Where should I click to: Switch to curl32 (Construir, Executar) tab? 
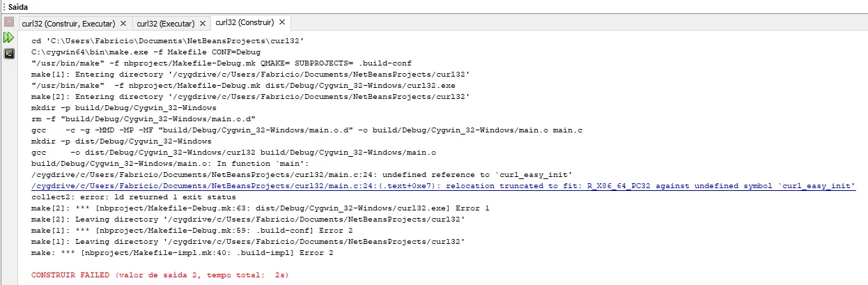coord(68,23)
